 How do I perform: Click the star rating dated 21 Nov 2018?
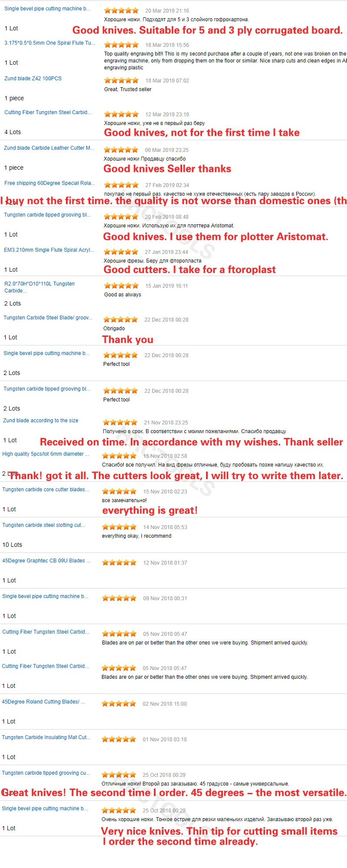120,422
